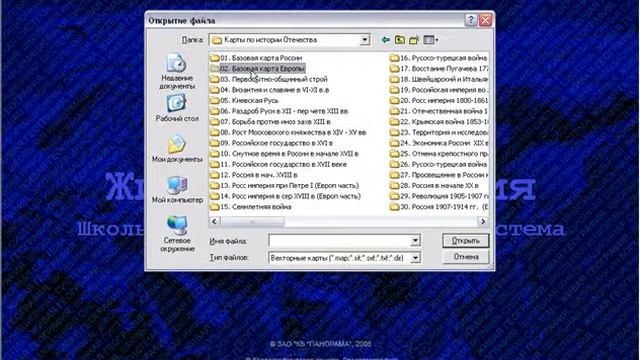Click the Открыть button

(x=465, y=241)
